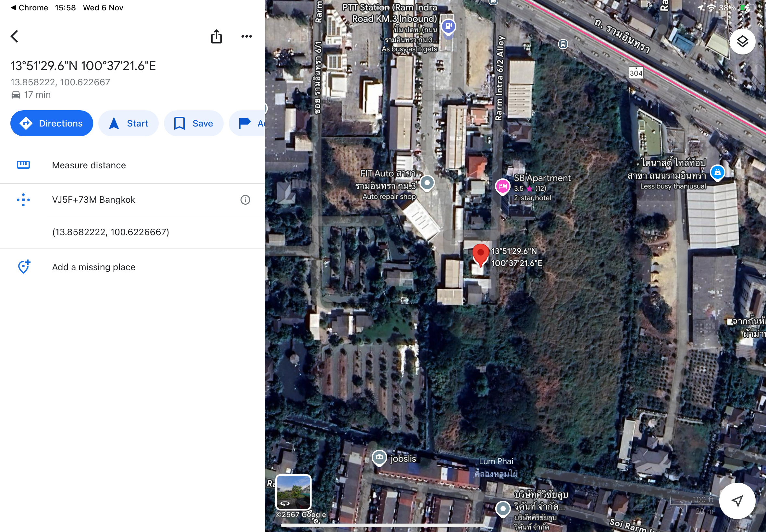
Task: Tap the bus stop icon near route 304
Action: pos(563,44)
